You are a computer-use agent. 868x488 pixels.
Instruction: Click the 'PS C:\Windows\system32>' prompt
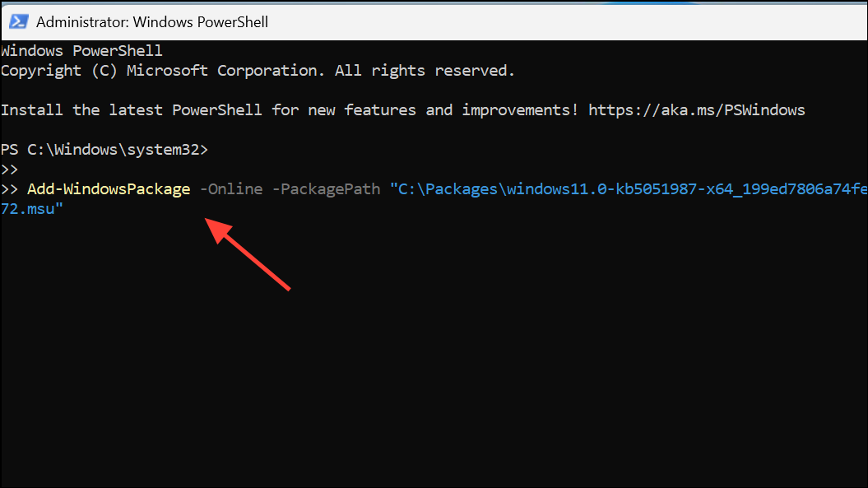104,150
